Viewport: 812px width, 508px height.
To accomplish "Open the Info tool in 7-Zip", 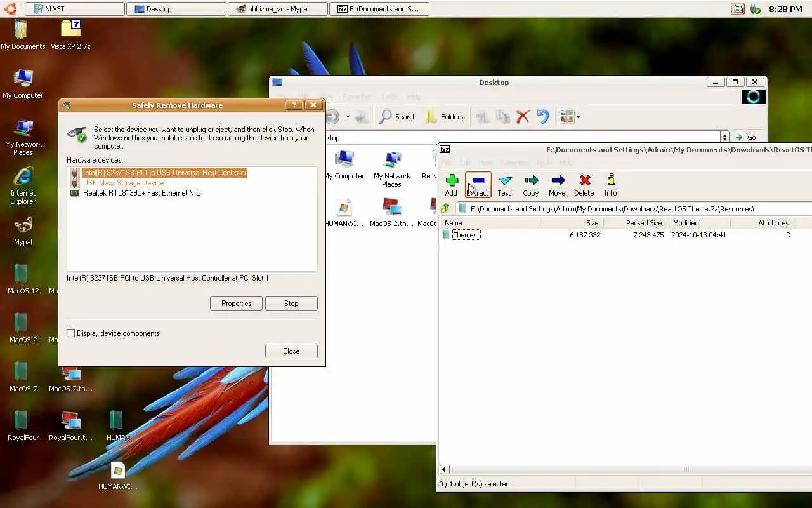I will [610, 185].
